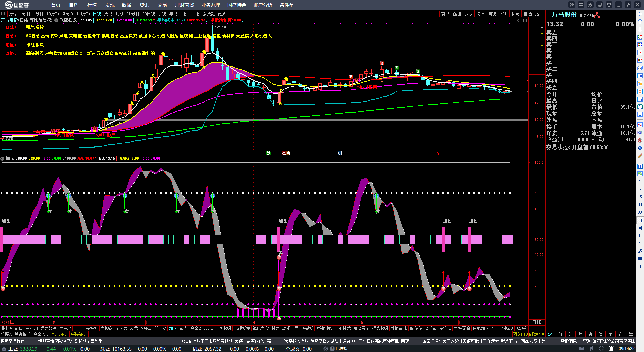Select the 庄家加仓 indicator tab
Image resolution: width=644 pixels, height=352 pixels.
tap(481, 328)
